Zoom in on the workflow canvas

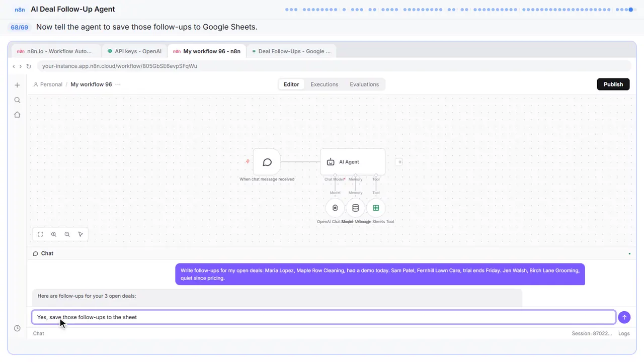[x=54, y=234]
